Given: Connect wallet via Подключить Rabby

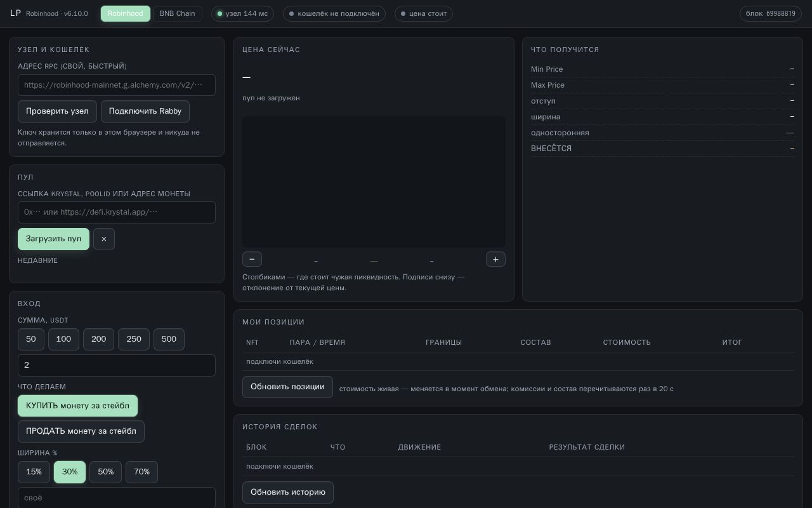Looking at the screenshot, I should [x=145, y=111].
